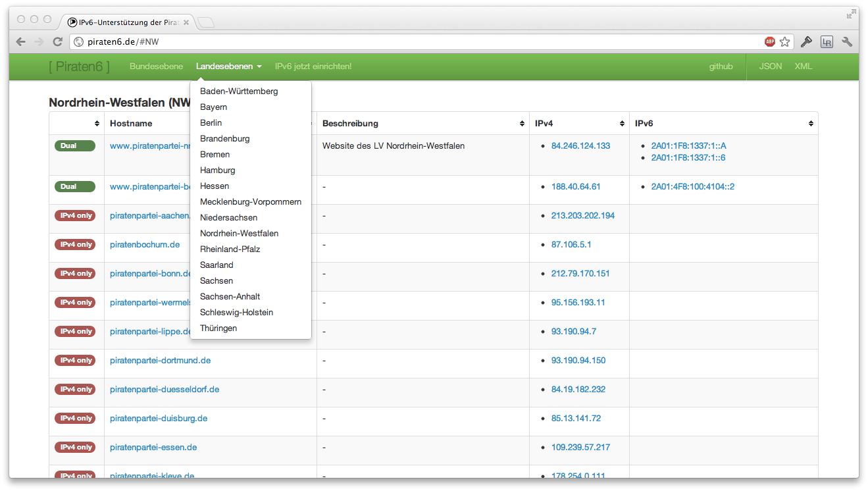The image size is (868, 491).
Task: Click the browser back arrow
Action: 21,41
